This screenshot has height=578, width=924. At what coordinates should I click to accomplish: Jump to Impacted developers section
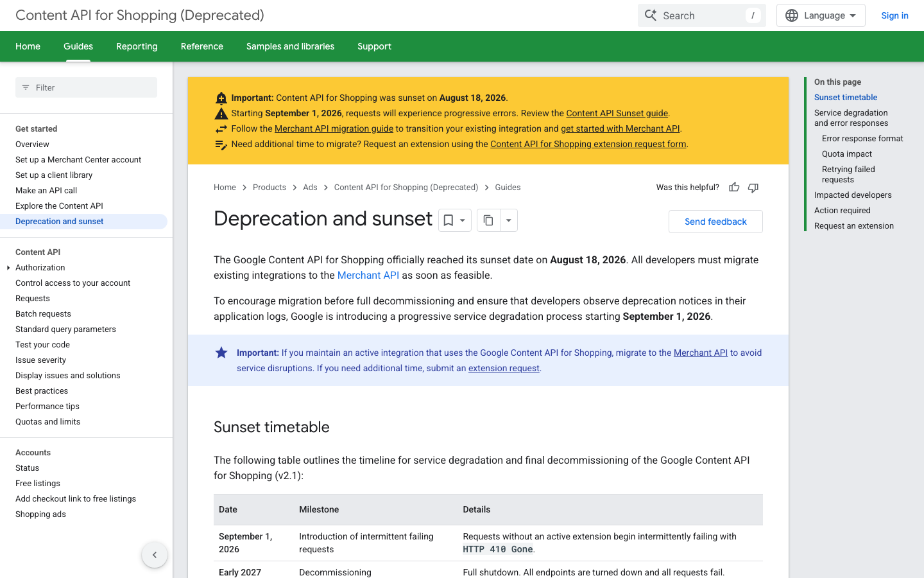853,195
